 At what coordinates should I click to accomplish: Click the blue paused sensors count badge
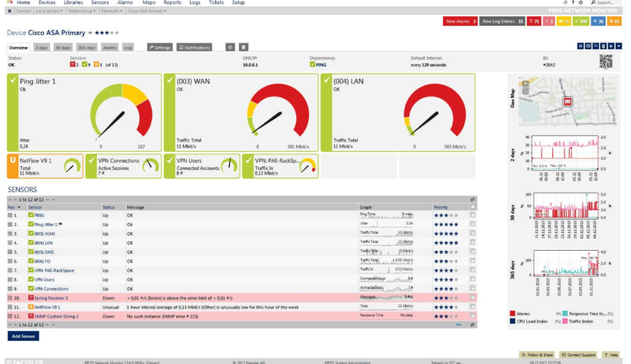(x=598, y=22)
